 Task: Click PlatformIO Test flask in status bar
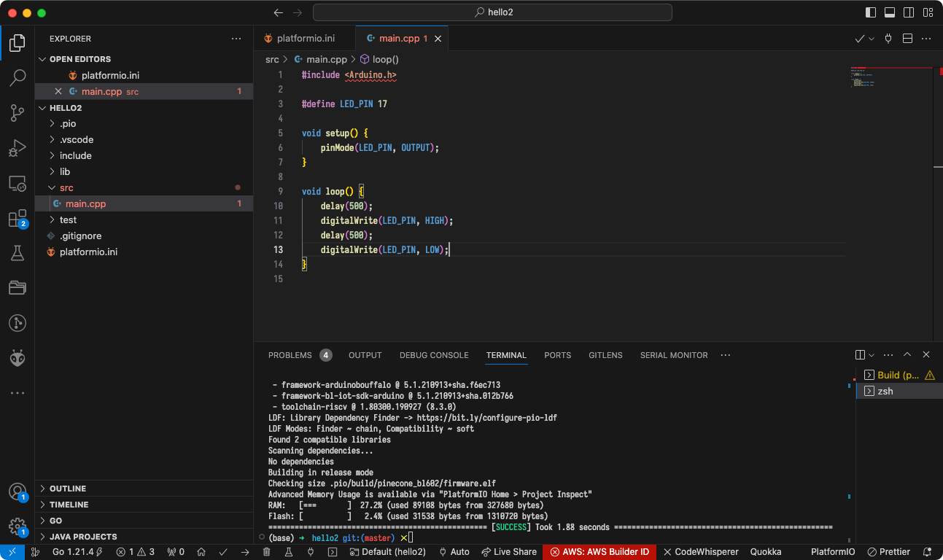pos(289,552)
